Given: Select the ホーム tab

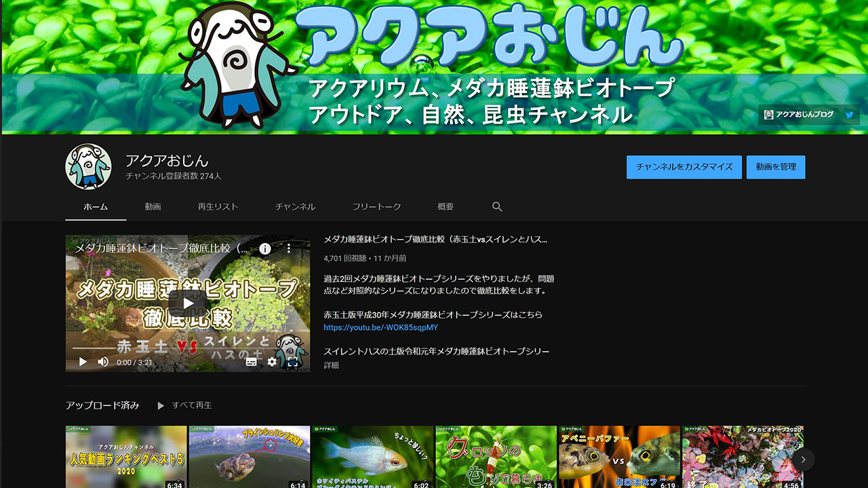Looking at the screenshot, I should coord(96,207).
